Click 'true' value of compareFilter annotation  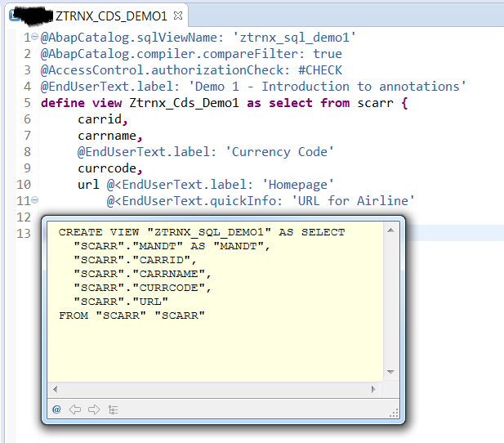coord(328,54)
